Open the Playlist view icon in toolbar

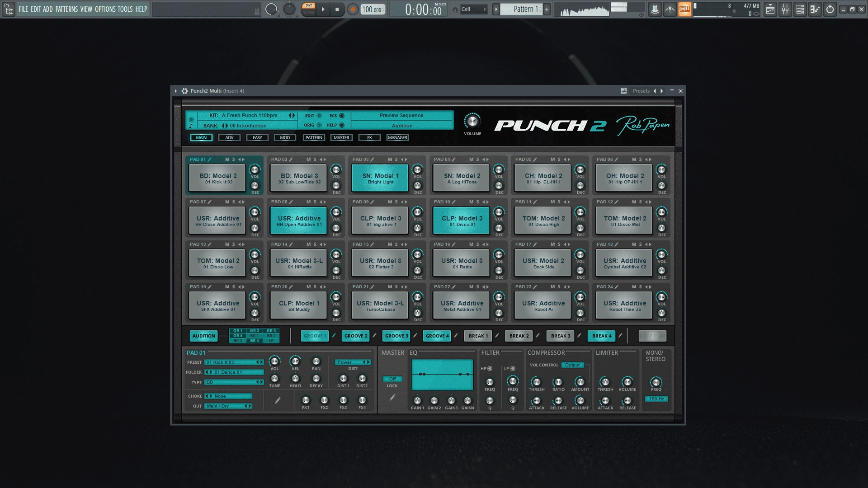pyautogui.click(x=770, y=9)
